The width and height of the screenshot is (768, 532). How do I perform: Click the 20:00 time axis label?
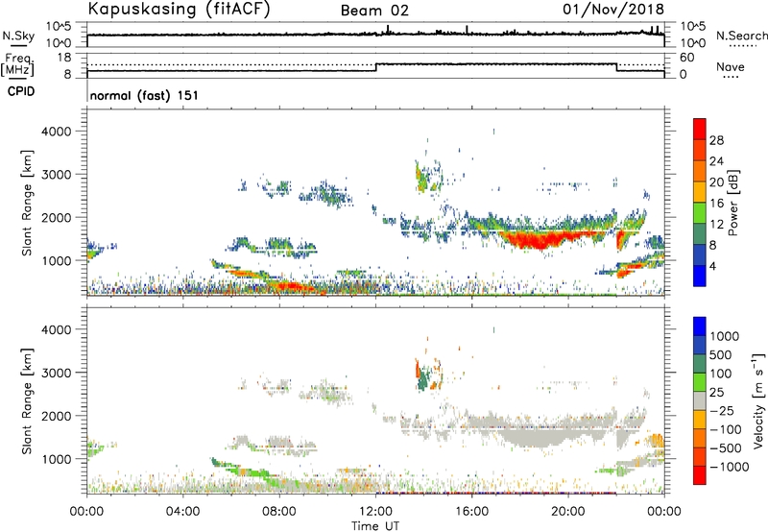[x=567, y=512]
